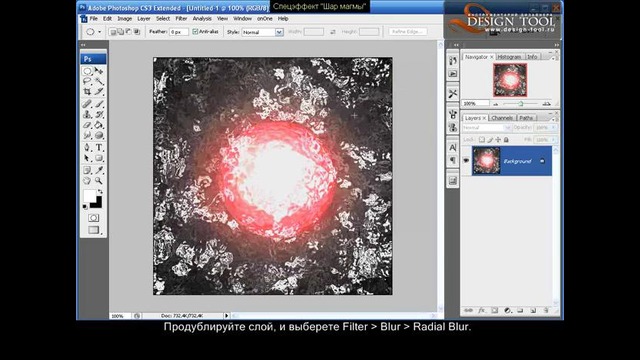Toggle Lock image pixels
The width and height of the screenshot is (640, 360).
(490, 140)
